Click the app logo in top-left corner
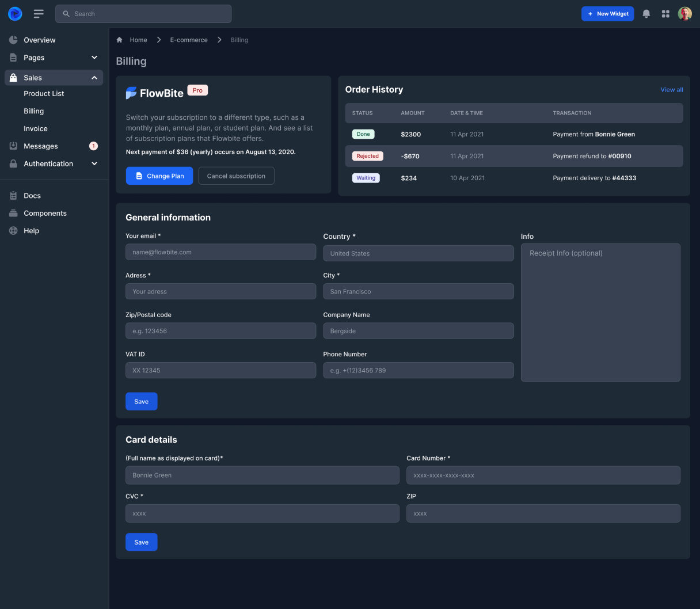This screenshot has height=609, width=700. coord(15,14)
